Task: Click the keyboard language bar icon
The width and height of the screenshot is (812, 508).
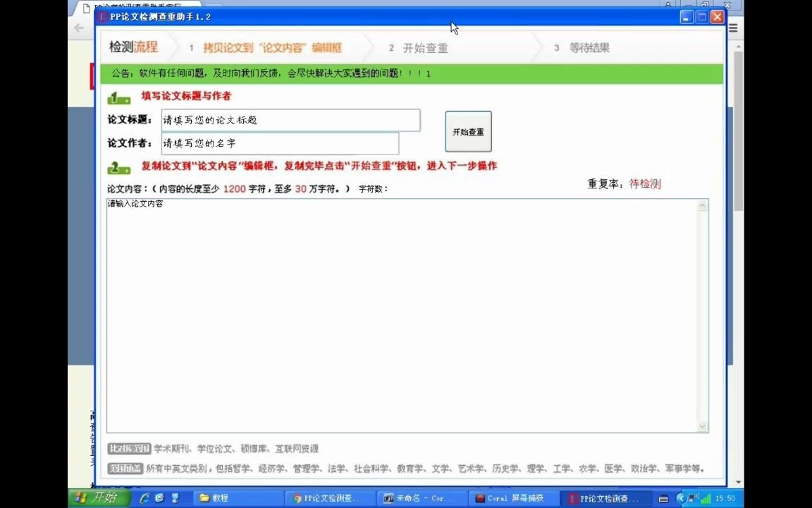Action: point(663,499)
